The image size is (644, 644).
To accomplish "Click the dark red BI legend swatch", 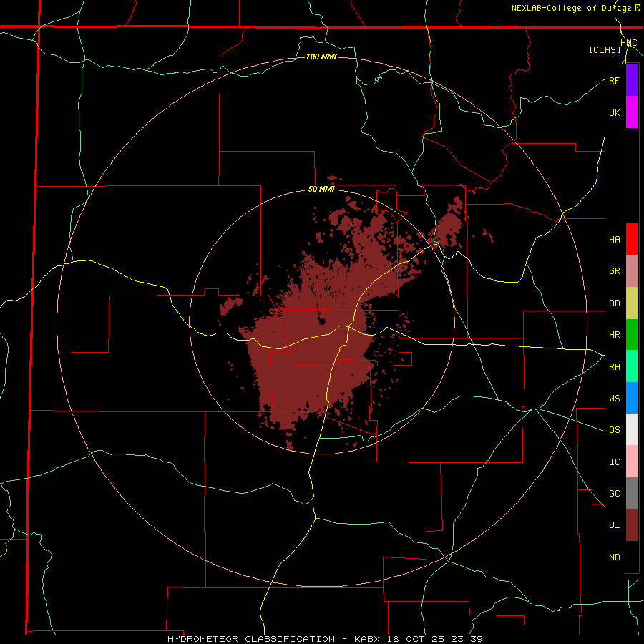I will (632, 525).
